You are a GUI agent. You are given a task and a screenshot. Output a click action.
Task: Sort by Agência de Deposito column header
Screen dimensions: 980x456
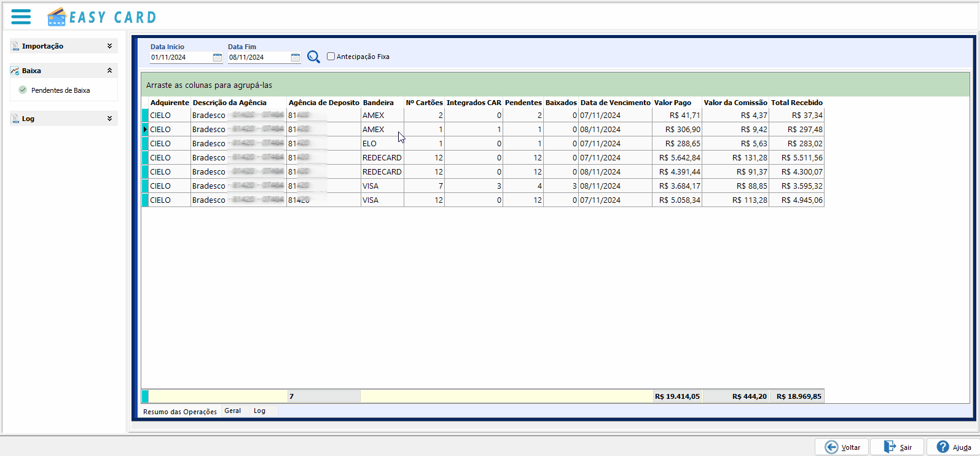324,103
